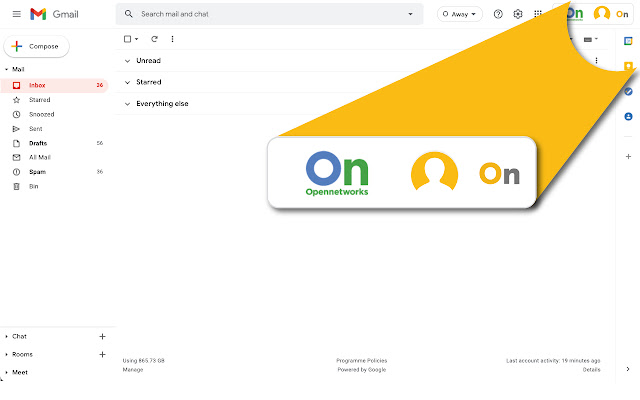This screenshot has width=640, height=400.
Task: Tick the select all checkbox
Action: click(127, 39)
